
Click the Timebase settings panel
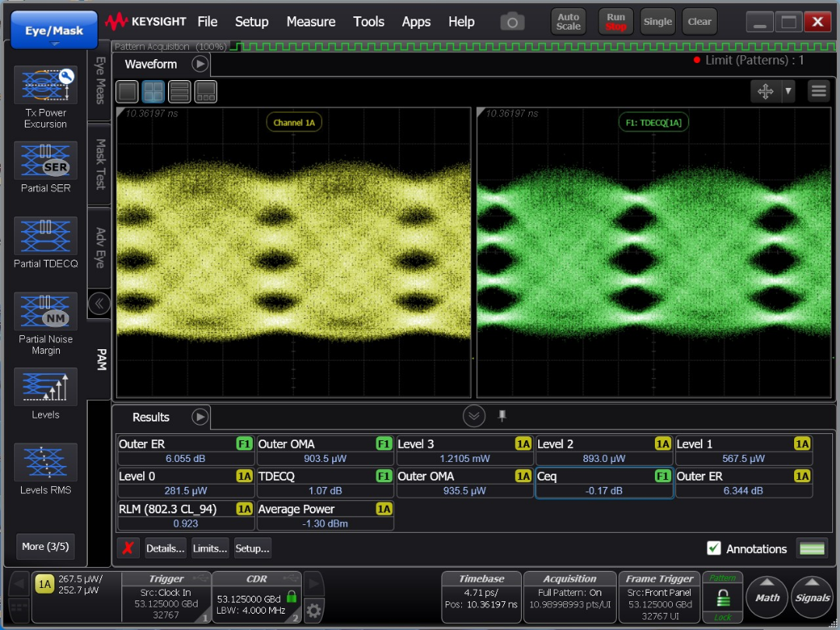tap(480, 597)
